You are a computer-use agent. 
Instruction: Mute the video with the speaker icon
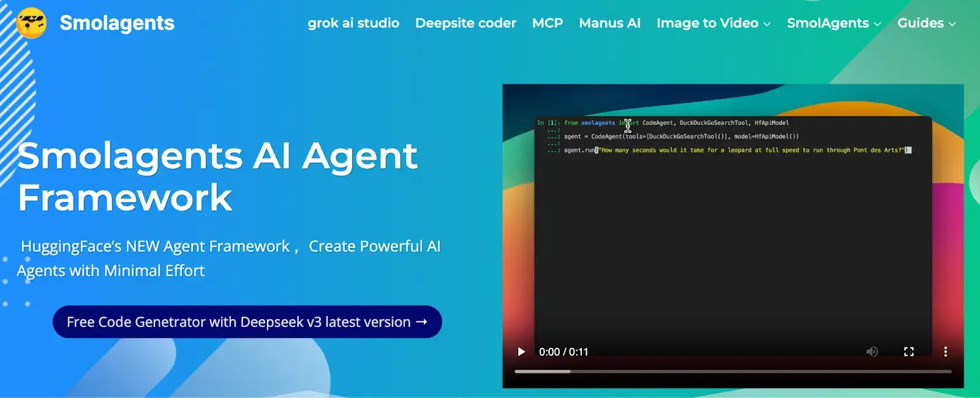[x=872, y=351]
